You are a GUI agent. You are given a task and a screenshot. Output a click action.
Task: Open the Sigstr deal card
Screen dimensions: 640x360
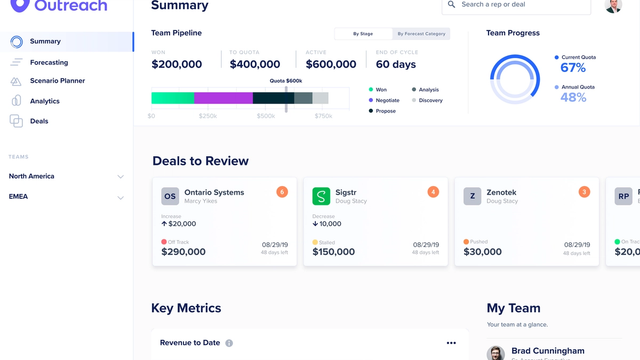(376, 222)
